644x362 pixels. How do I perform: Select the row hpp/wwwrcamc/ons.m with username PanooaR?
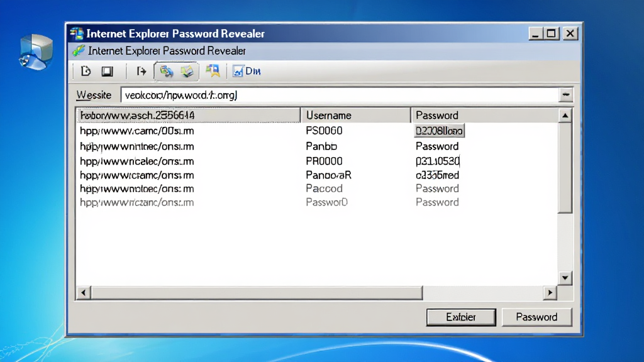tap(318, 175)
